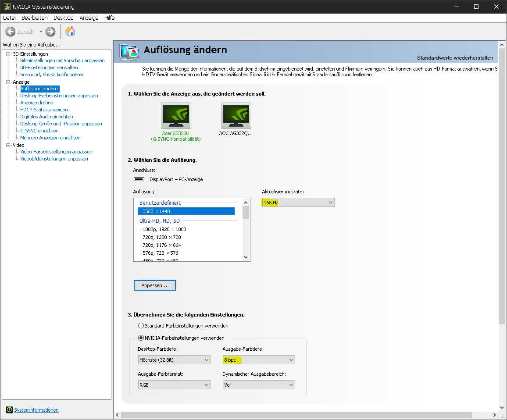Select the Acer XB323U monitor icon
The width and height of the screenshot is (507, 420).
[176, 116]
